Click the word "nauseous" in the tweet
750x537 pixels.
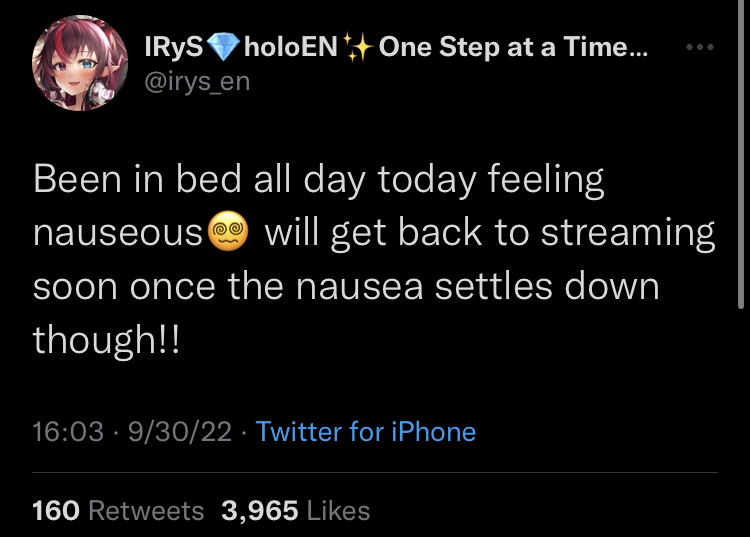(x=118, y=234)
